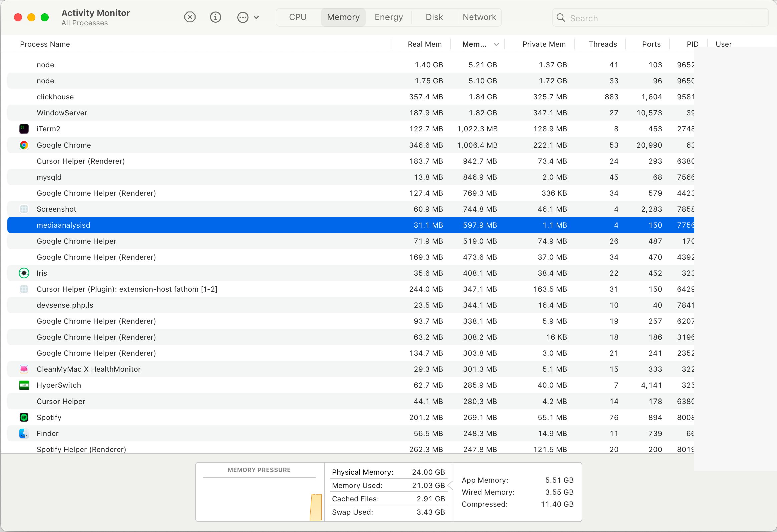
Task: Select Chrome Helper (Renderer) using 308.2 MB
Action: 351,337
